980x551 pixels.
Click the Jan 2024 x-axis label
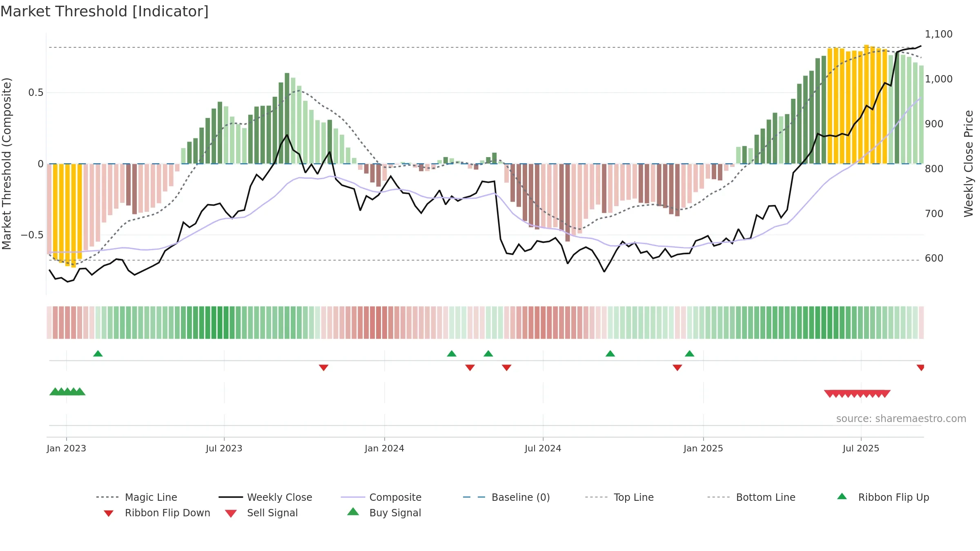pos(385,448)
